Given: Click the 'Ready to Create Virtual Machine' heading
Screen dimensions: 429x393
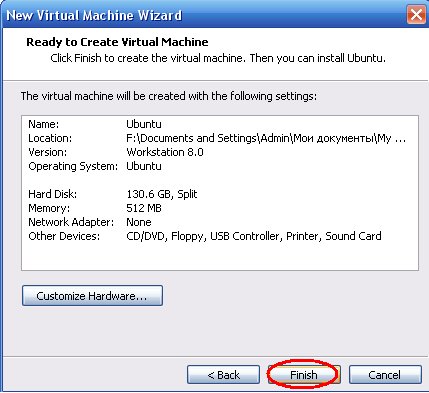Looking at the screenshot, I should (117, 42).
